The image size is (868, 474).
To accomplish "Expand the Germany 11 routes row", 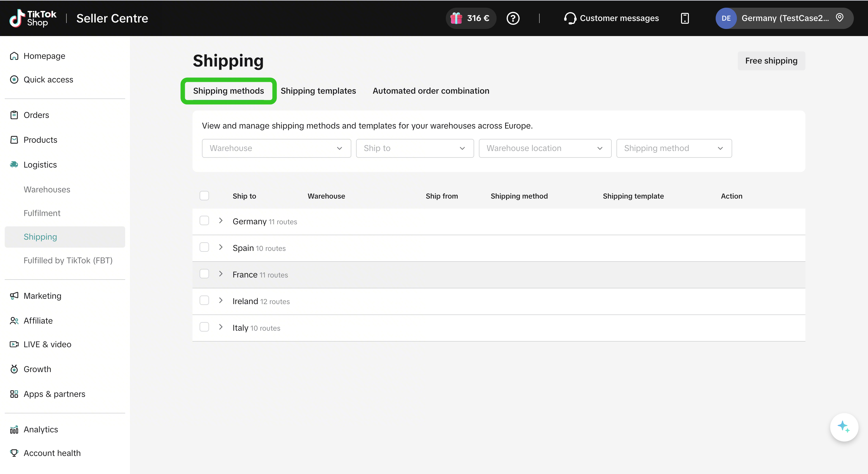I will point(221,221).
